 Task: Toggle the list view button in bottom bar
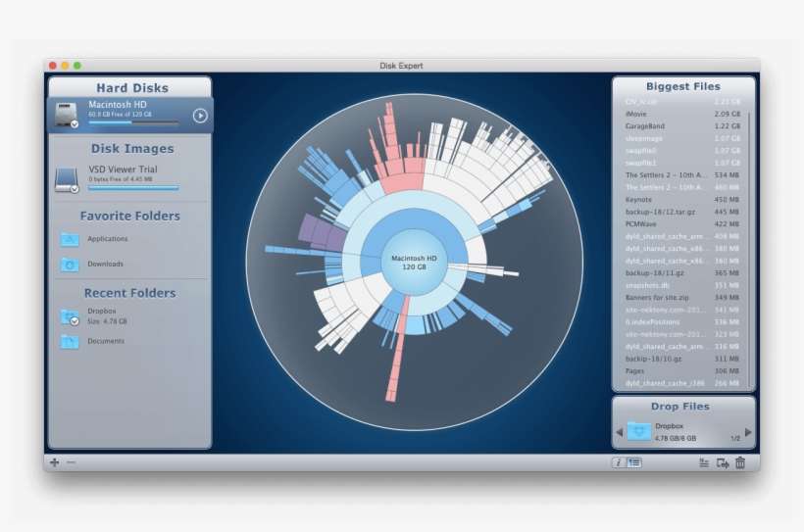(633, 462)
